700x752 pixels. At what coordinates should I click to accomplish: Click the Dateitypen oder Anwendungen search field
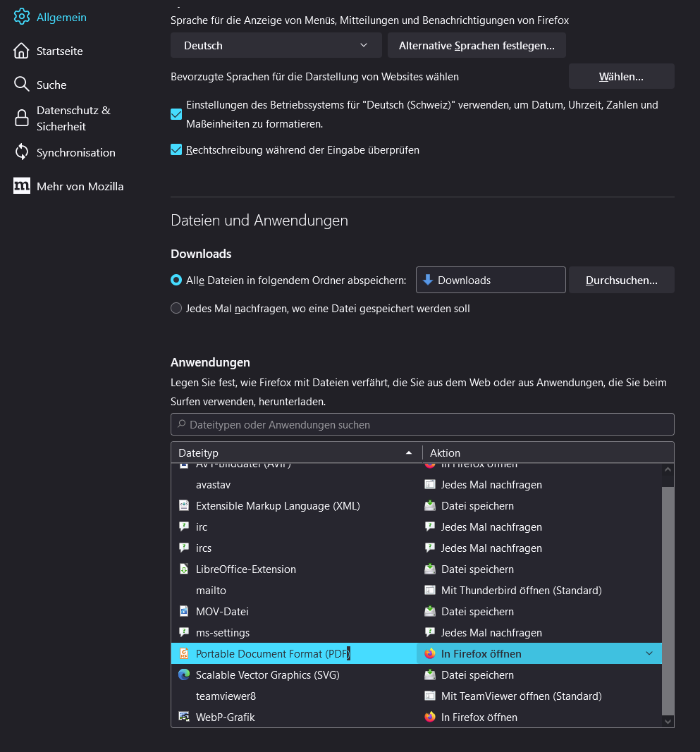pyautogui.click(x=422, y=424)
